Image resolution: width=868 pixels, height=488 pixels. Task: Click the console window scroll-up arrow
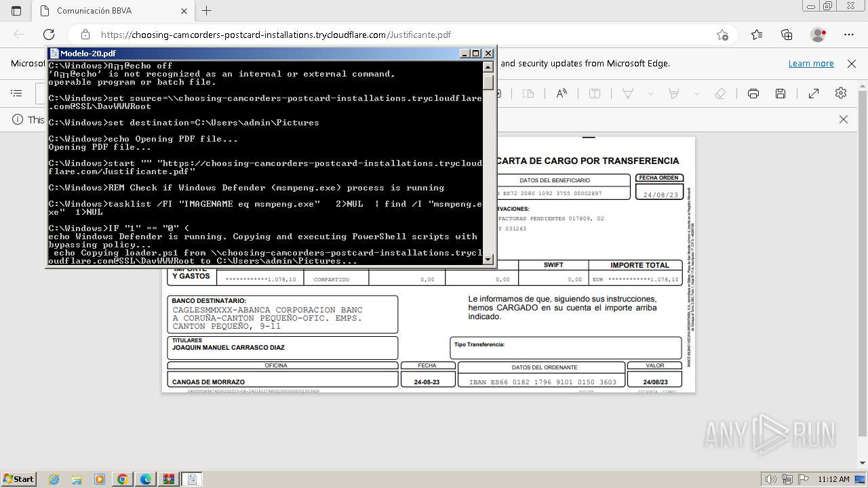tap(488, 66)
